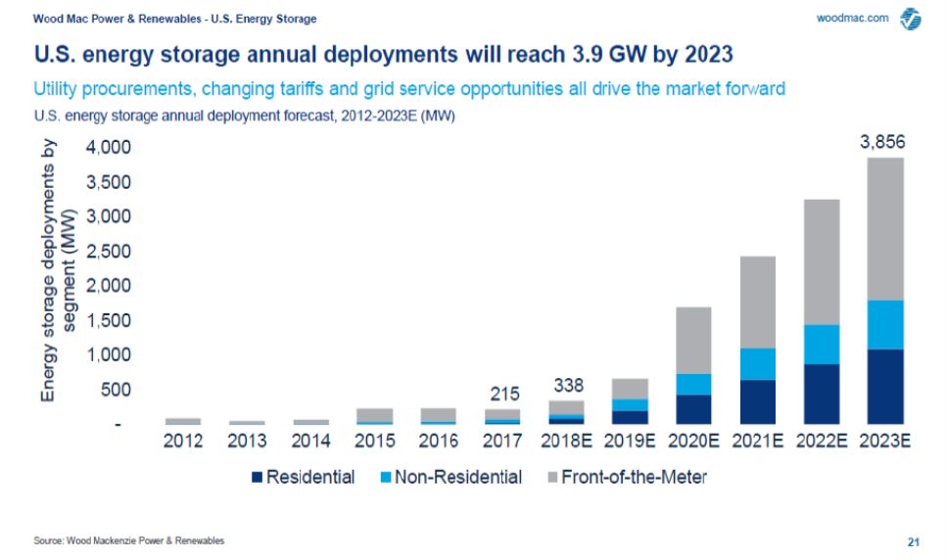Click the chart caption about deployment forecast
Image resolution: width=947 pixels, height=560 pixels.
click(x=245, y=116)
